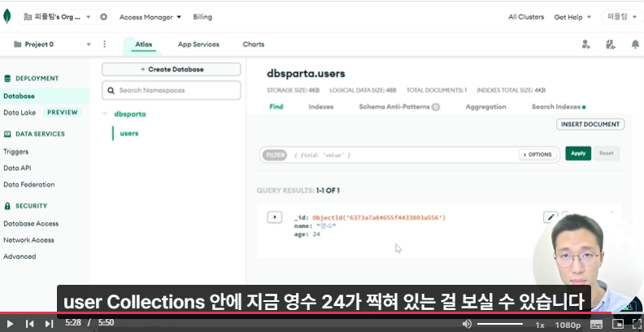Focus the Search Namespaces field
The width and height of the screenshot is (644, 332).
(172, 90)
